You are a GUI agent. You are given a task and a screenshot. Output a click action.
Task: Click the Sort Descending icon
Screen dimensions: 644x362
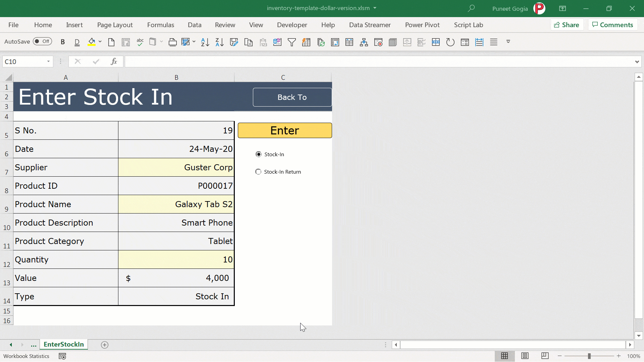[219, 42]
